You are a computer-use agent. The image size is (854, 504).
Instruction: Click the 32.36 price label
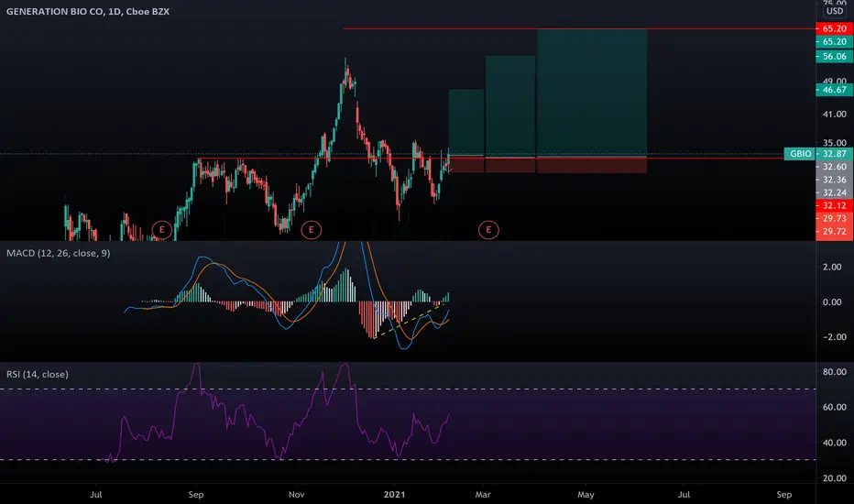click(x=835, y=180)
